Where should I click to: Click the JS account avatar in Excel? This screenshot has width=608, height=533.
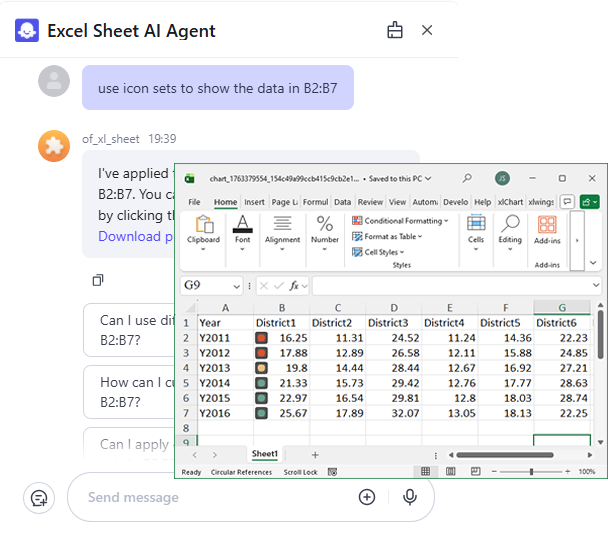coord(503,178)
